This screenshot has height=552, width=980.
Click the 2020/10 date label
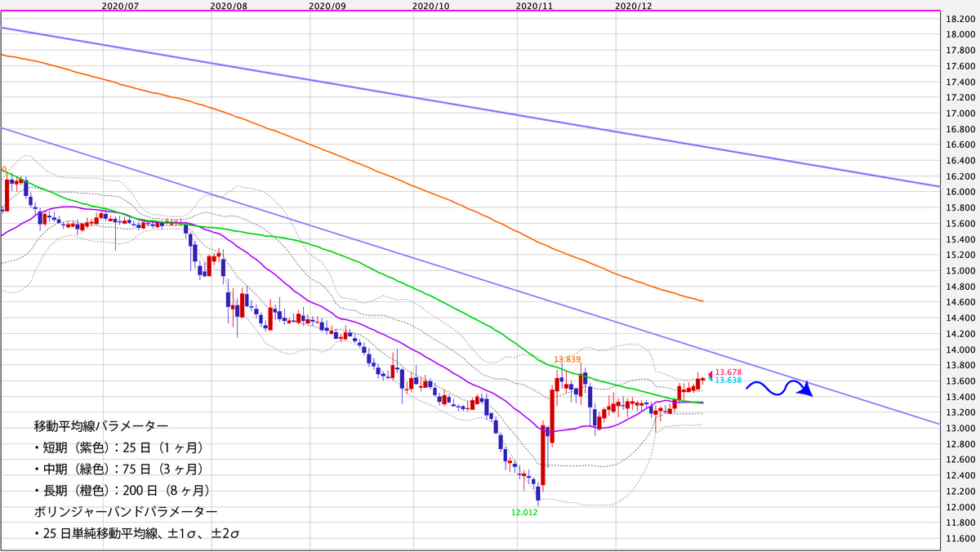pyautogui.click(x=433, y=5)
